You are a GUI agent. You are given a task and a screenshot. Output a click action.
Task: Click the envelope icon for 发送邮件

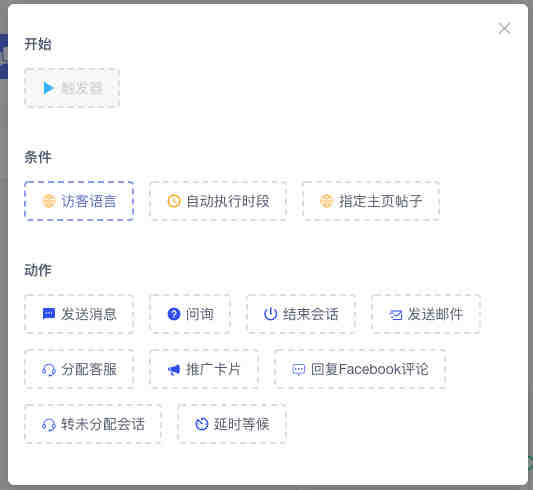396,315
